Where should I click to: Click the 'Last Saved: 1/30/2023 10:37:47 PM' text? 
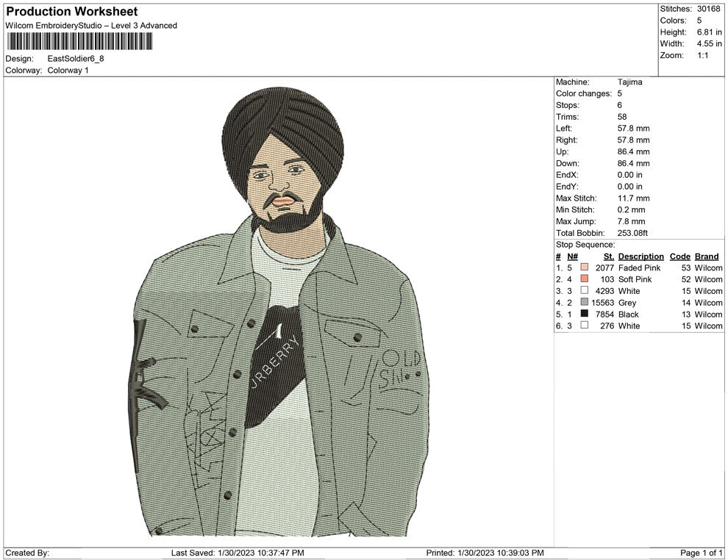coord(238,553)
